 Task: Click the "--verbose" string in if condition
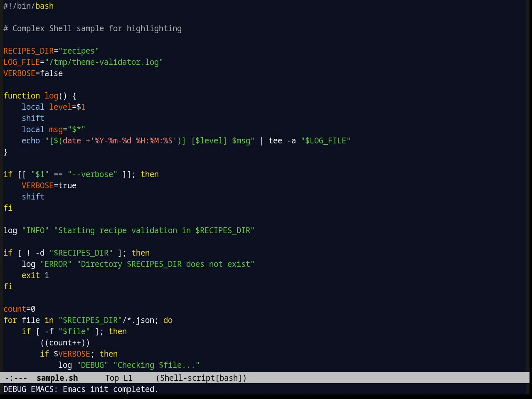[93, 174]
